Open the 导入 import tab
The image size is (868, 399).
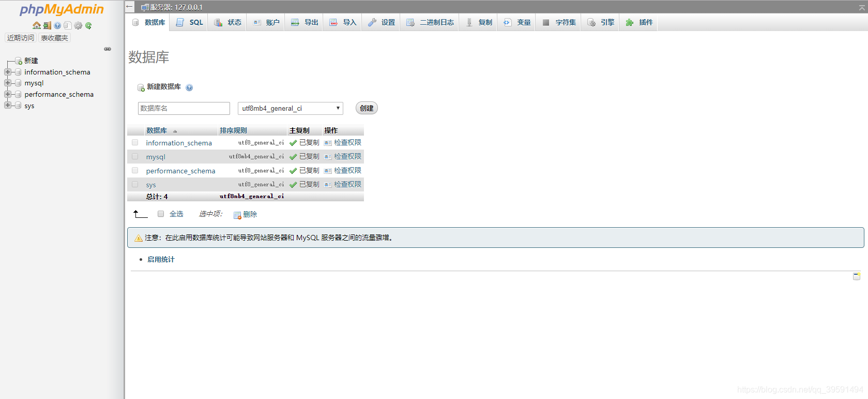343,22
